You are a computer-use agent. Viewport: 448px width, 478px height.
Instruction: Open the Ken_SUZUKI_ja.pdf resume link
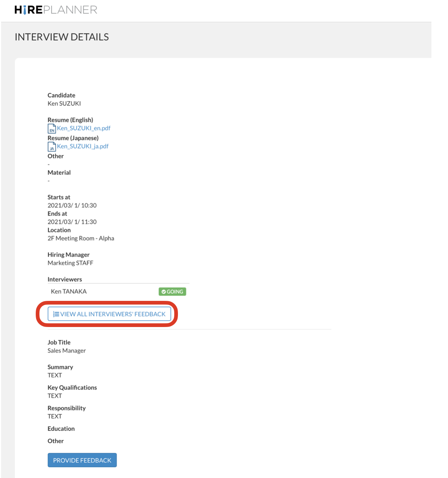[83, 146]
